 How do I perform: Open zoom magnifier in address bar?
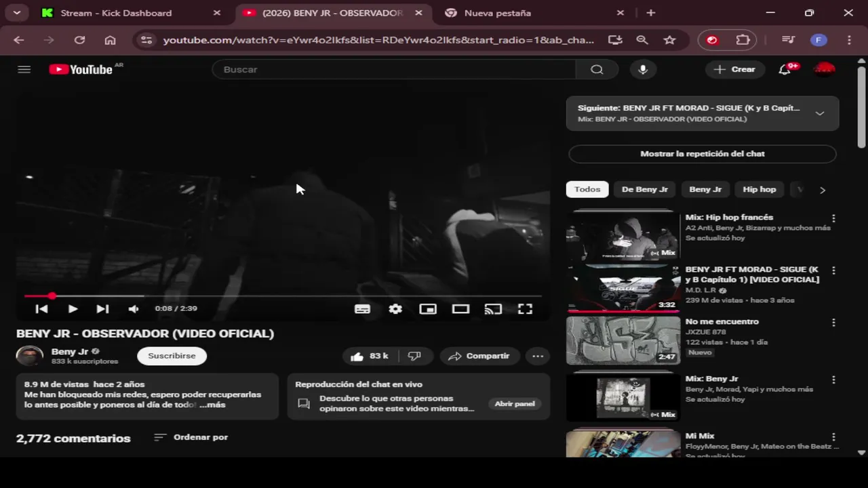coord(642,40)
